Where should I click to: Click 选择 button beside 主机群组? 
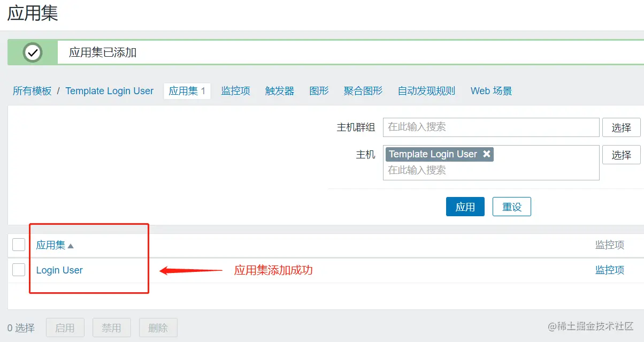[622, 127]
